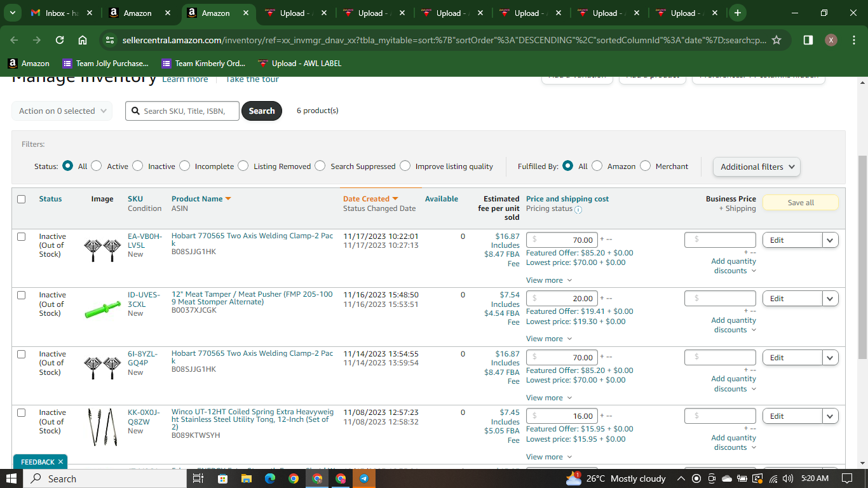Click Winco tongs product image
This screenshot has width=868, height=488.
(102, 426)
